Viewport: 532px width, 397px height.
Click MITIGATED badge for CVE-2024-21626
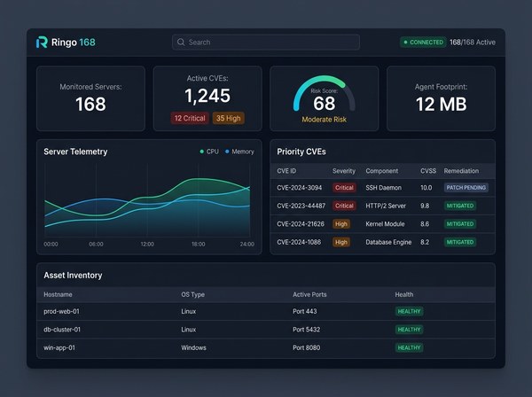point(459,224)
